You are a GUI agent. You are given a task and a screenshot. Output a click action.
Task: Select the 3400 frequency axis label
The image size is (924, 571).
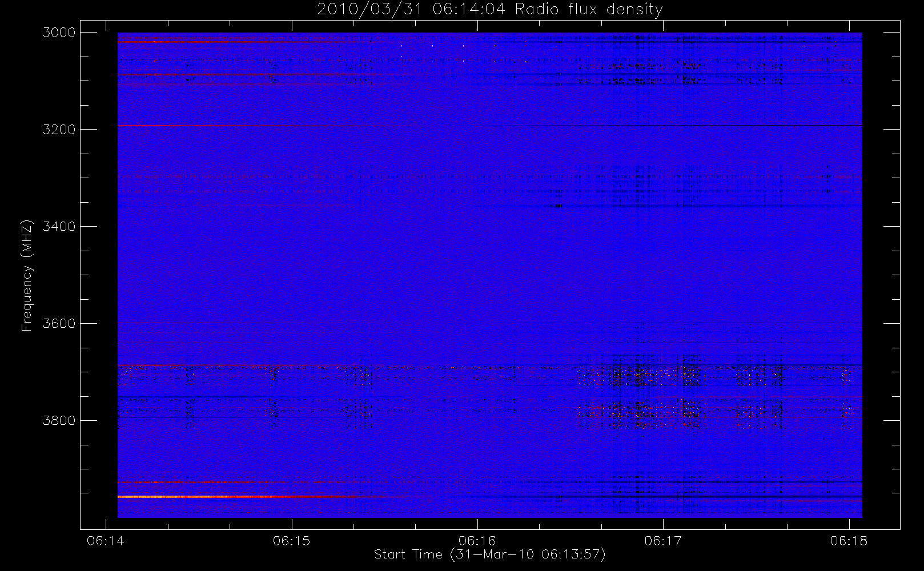pos(59,227)
